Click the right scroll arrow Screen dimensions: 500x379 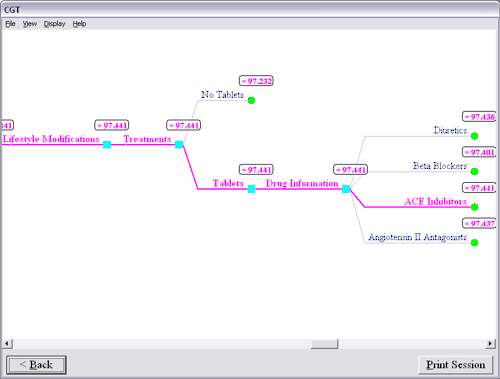[x=490, y=344]
